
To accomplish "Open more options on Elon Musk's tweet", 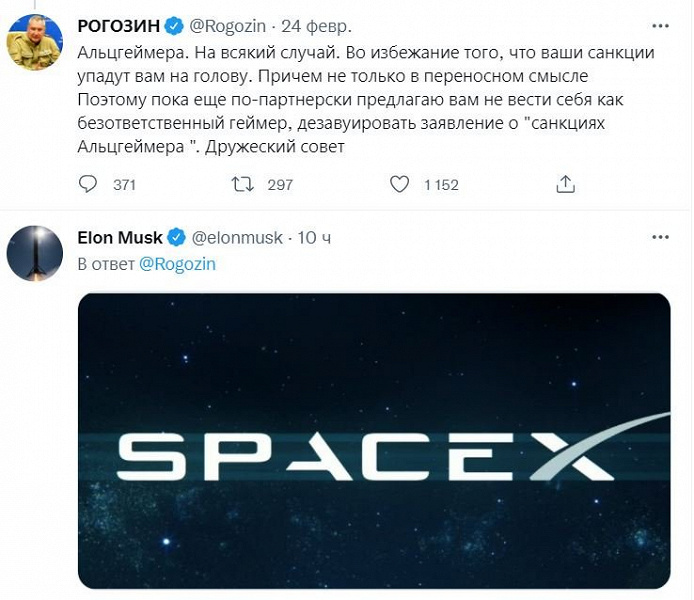I will 661,238.
